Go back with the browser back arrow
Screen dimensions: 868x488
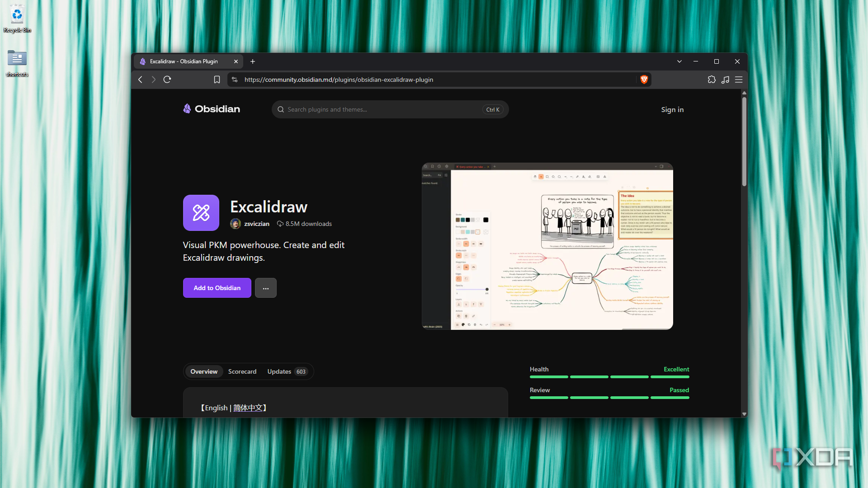tap(140, 80)
